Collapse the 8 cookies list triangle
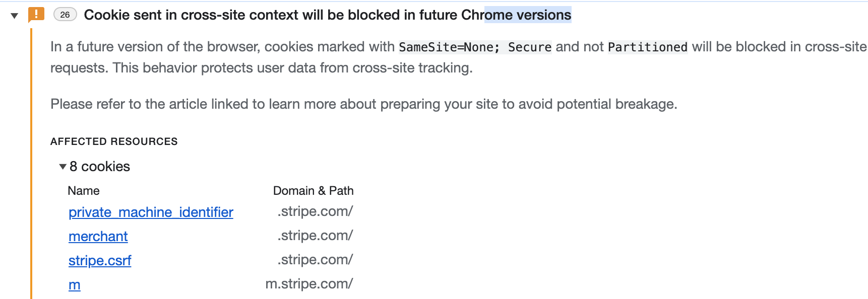This screenshot has height=299, width=868. coord(63,166)
